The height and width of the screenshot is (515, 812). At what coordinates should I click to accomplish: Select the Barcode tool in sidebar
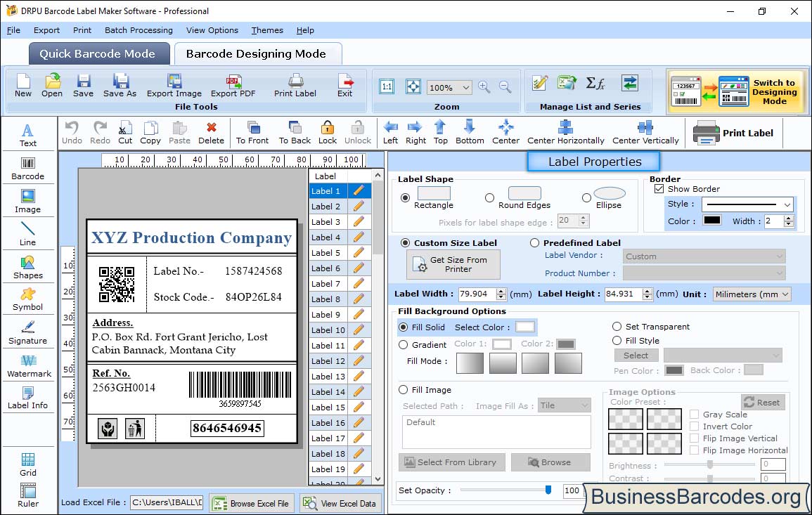28,168
